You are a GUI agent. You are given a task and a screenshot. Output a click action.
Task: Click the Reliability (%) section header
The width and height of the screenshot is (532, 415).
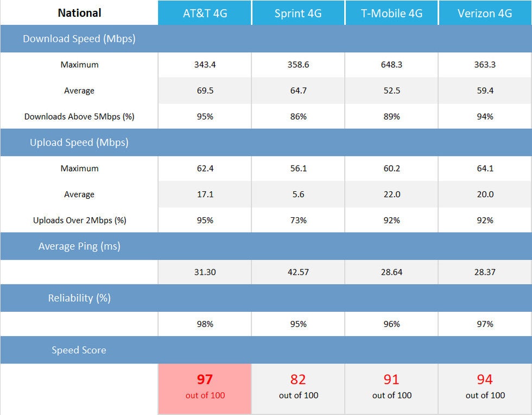click(x=79, y=298)
